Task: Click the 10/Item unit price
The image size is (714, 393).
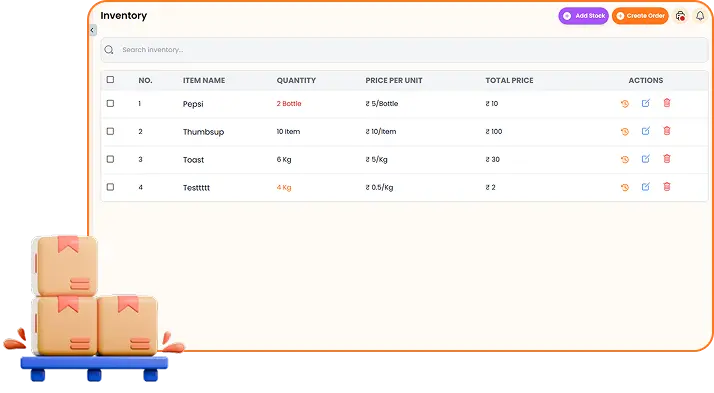Action: click(381, 132)
